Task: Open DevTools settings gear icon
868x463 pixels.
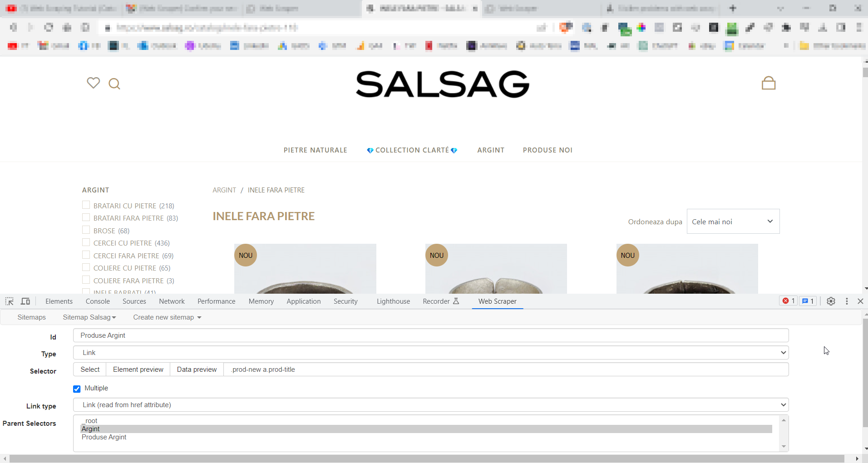Action: tap(831, 301)
